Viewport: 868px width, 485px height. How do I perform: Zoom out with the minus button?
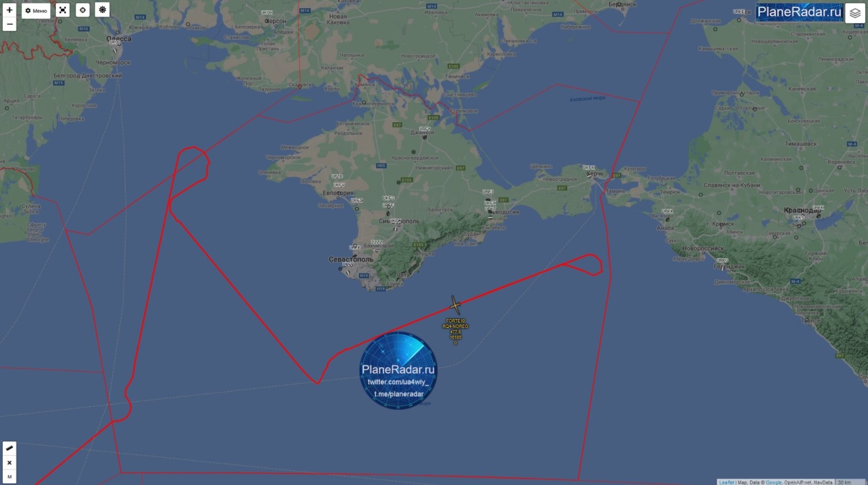pos(9,24)
